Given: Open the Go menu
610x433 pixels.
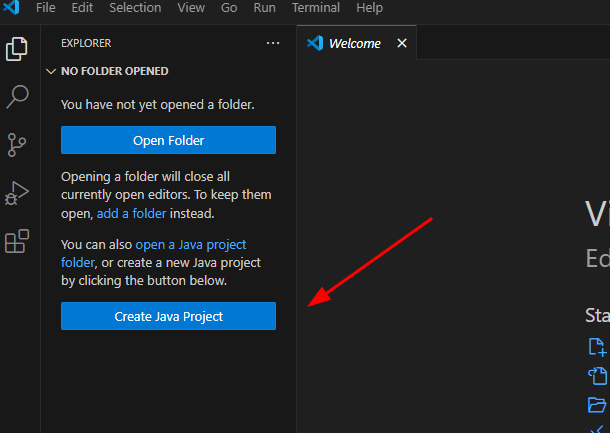Looking at the screenshot, I should click(x=229, y=7).
